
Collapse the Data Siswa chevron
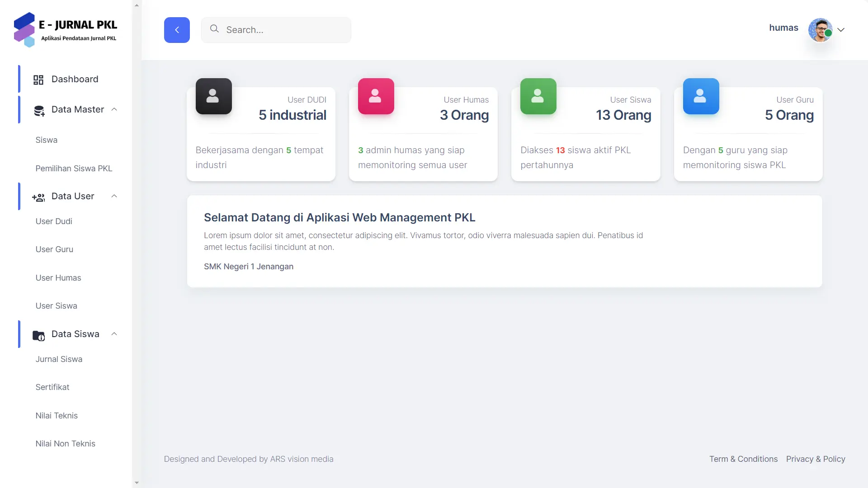point(114,334)
